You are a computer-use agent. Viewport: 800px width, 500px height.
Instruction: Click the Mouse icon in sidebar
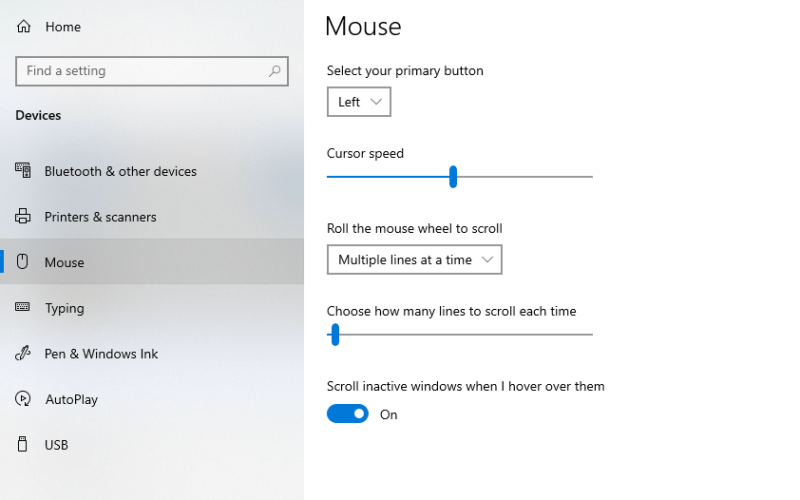click(x=22, y=262)
